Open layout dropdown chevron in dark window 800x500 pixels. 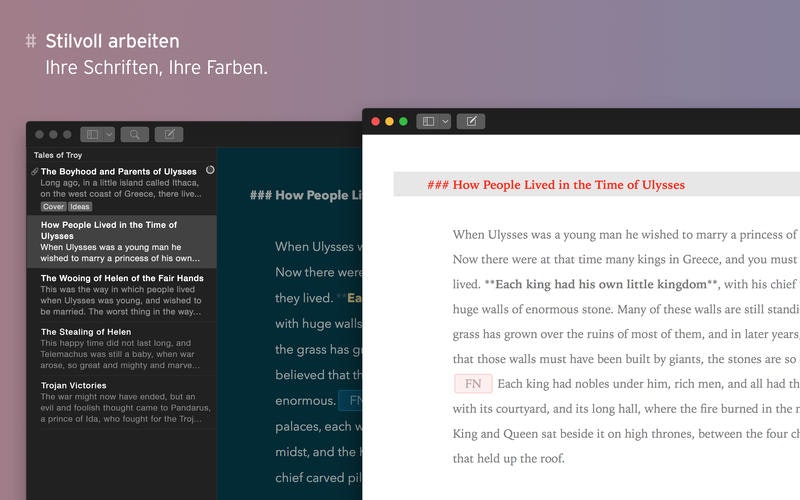(x=109, y=134)
